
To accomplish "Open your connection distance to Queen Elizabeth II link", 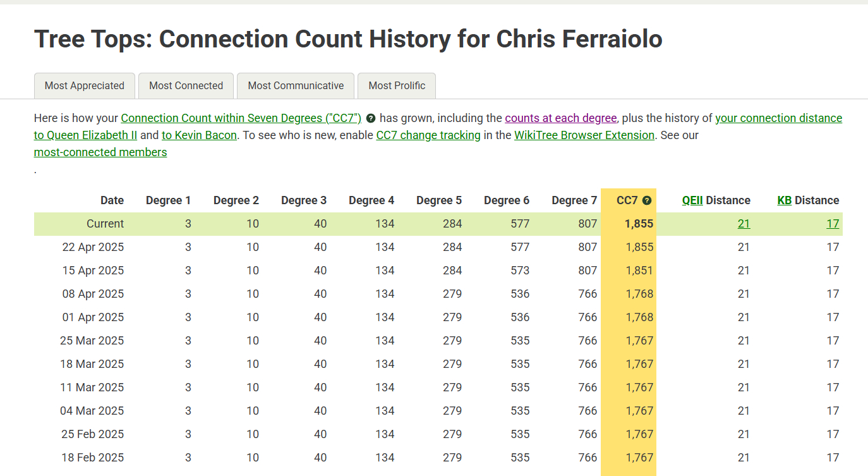I will tap(778, 118).
